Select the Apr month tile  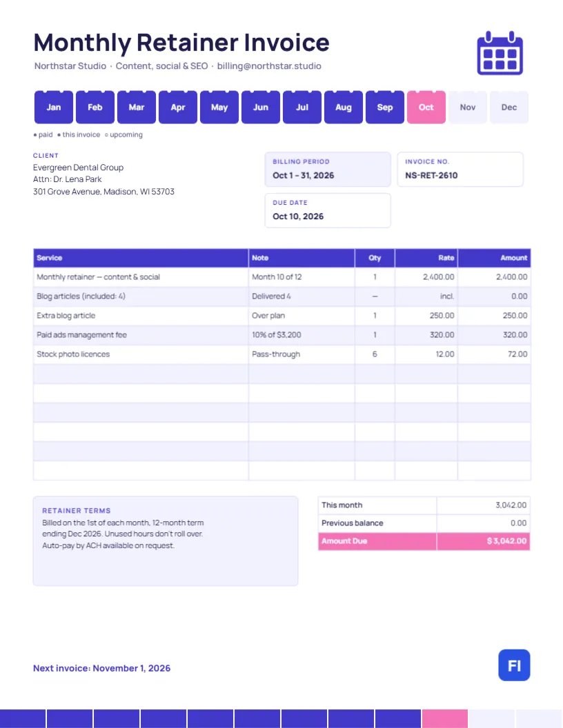[177, 108]
